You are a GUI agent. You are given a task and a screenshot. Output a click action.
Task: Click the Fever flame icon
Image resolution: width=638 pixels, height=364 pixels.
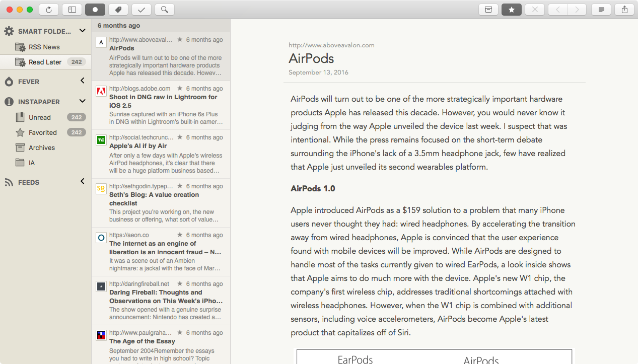9,82
